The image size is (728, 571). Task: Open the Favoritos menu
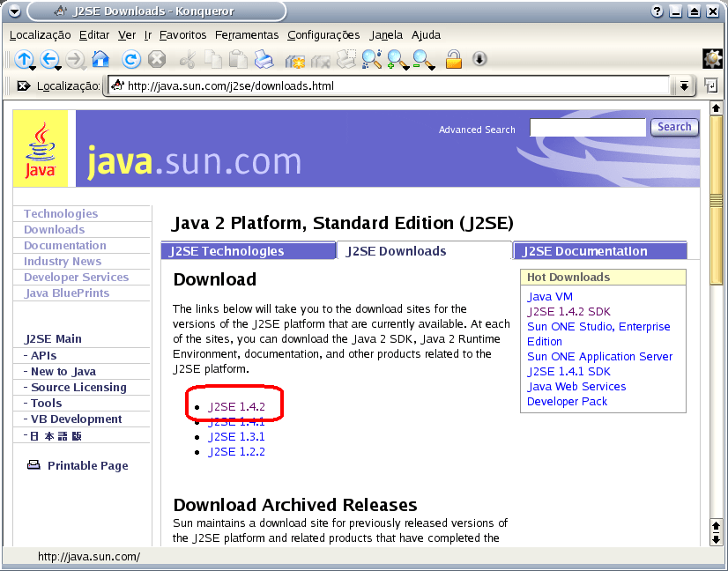click(x=183, y=35)
